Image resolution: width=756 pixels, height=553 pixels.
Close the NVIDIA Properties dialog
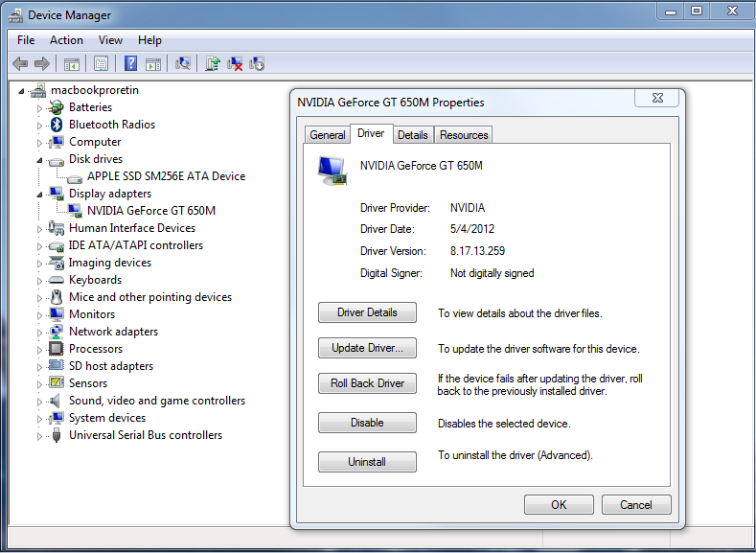tap(657, 98)
